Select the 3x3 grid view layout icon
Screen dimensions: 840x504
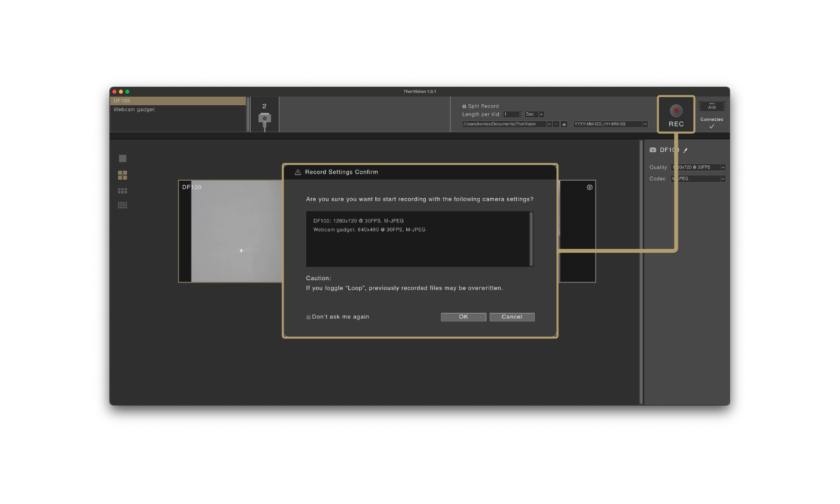tap(122, 190)
